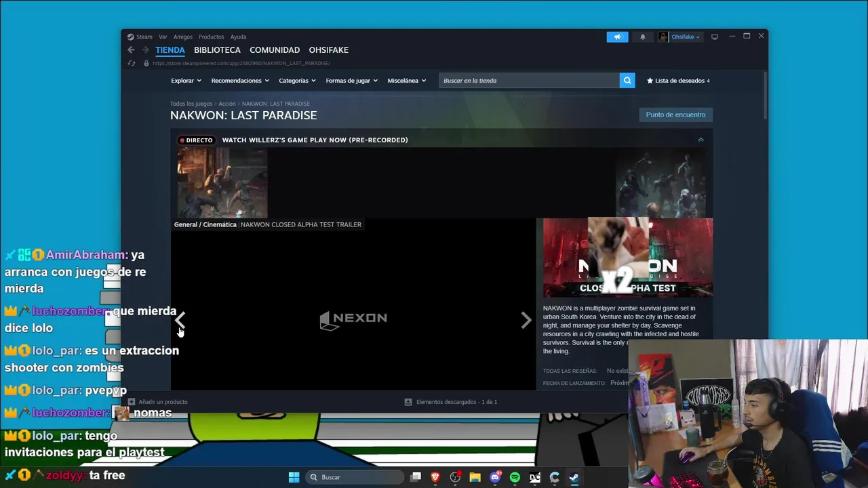This screenshot has width=868, height=488.
Task: Switch to the COMUNIDAD tab
Action: pyautogui.click(x=275, y=50)
